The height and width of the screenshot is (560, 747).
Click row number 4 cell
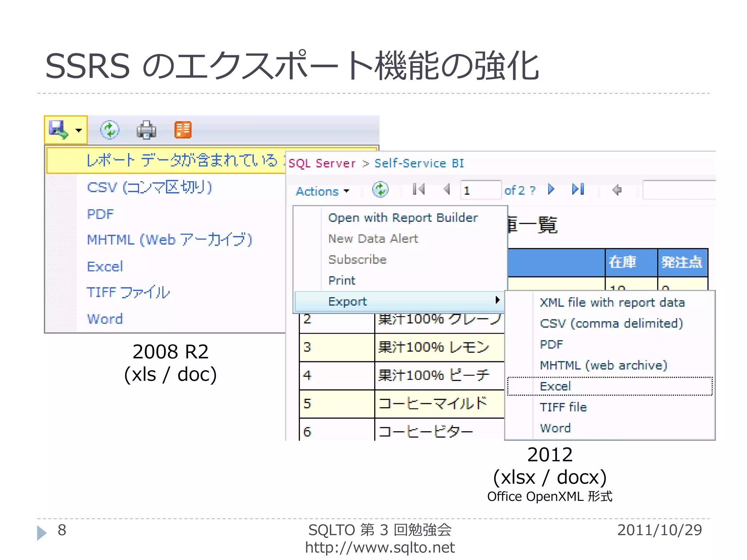pyautogui.click(x=337, y=376)
